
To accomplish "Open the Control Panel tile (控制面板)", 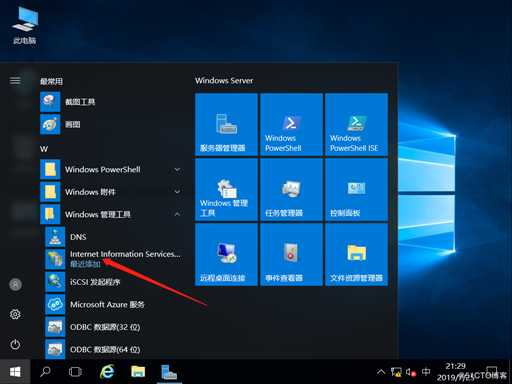I will 356,189.
